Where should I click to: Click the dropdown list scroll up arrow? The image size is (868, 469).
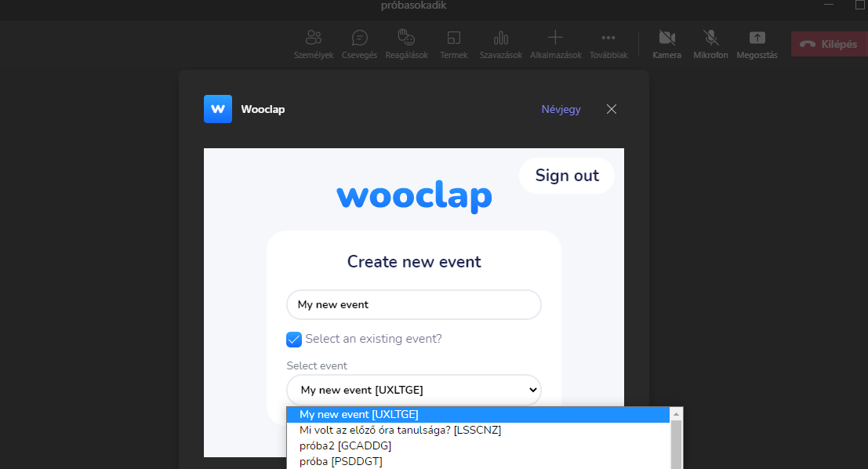pyautogui.click(x=676, y=413)
